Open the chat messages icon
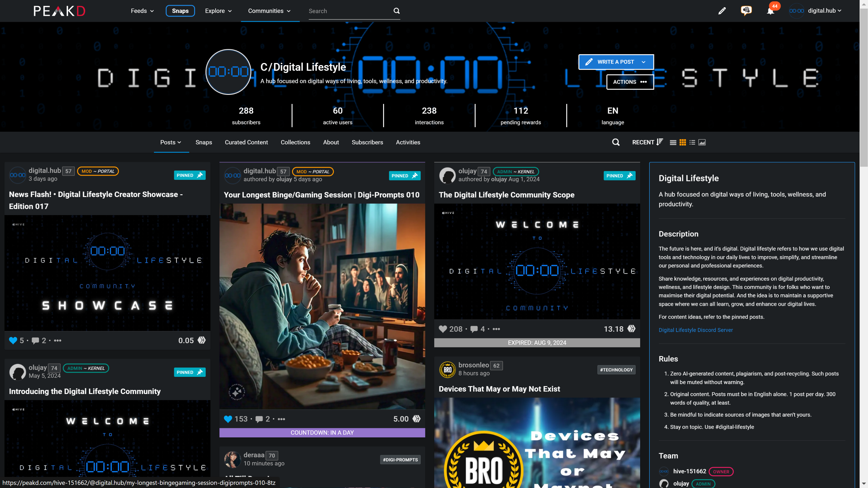The height and width of the screenshot is (488, 868). coord(746,11)
